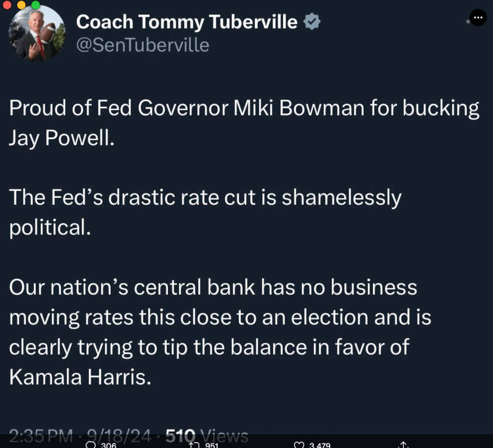Click the repost arrows icon
The width and height of the screenshot is (493, 448).
(194, 445)
